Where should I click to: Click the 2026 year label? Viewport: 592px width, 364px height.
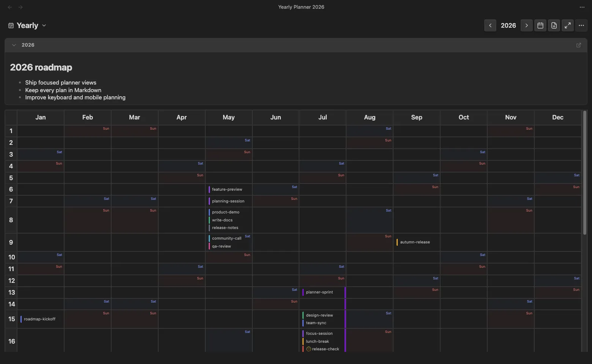click(x=508, y=25)
